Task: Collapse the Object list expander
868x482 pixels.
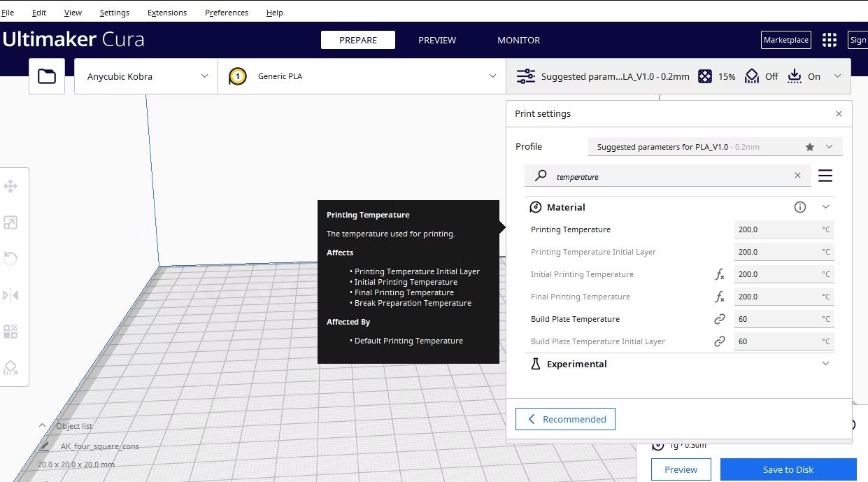Action: 42,425
